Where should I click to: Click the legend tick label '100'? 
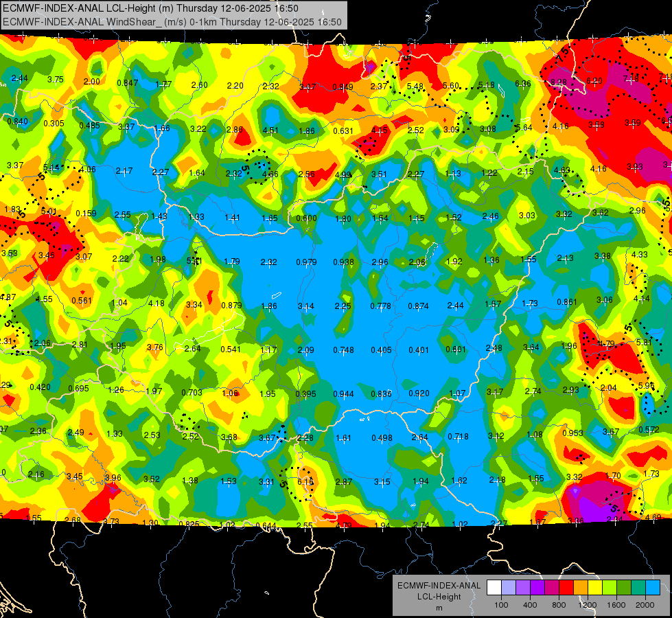click(x=502, y=605)
